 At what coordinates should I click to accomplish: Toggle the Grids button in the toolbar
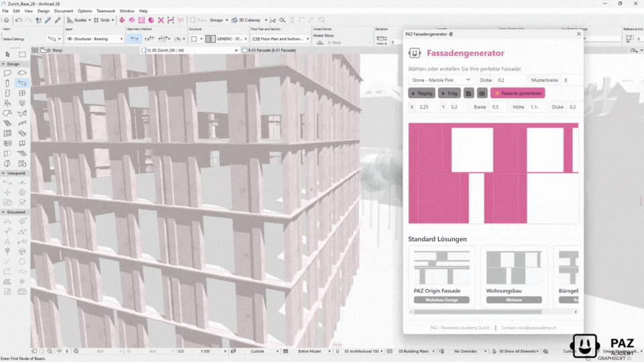[x=101, y=19]
